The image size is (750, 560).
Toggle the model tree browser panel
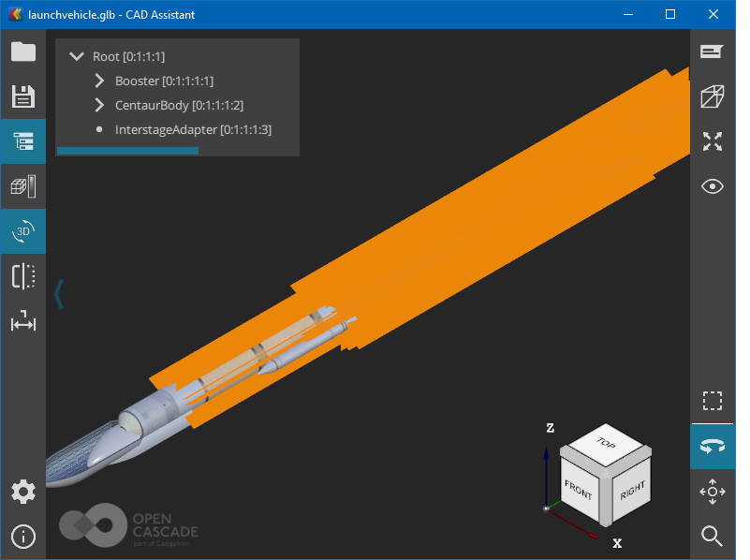pos(22,141)
